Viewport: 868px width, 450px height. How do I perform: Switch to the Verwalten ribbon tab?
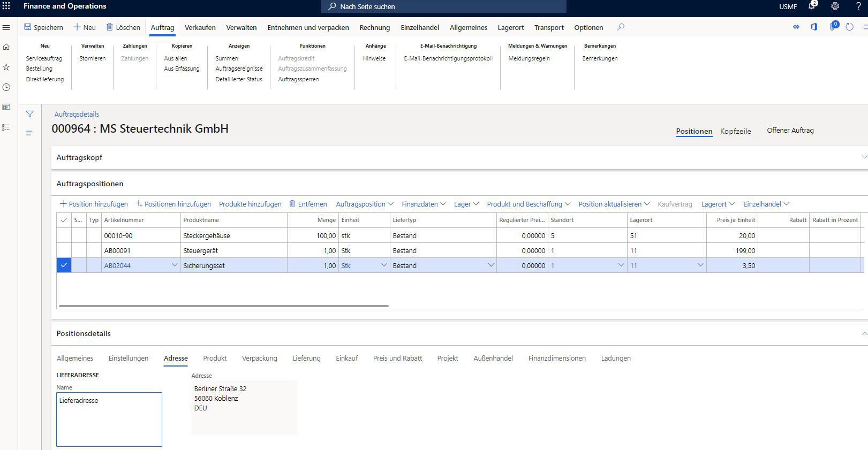241,27
